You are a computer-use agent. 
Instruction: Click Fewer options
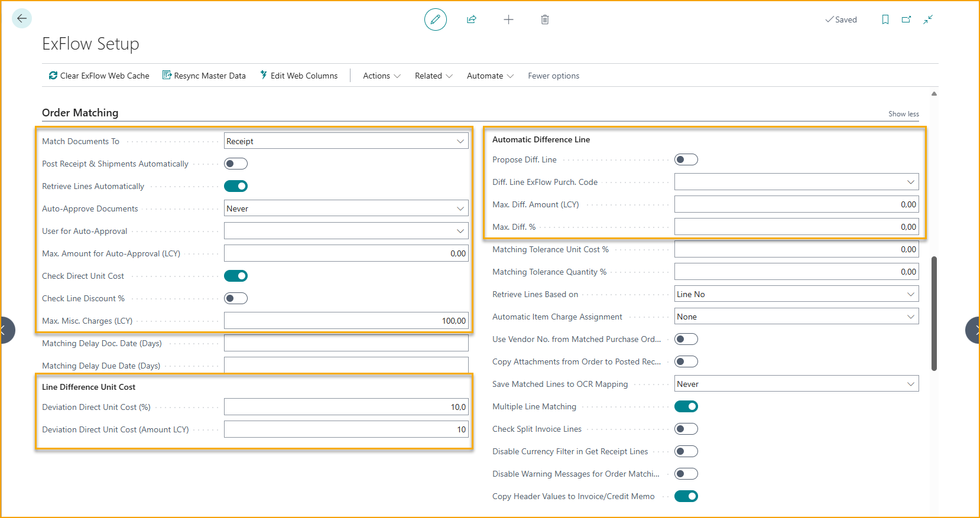[x=554, y=76]
